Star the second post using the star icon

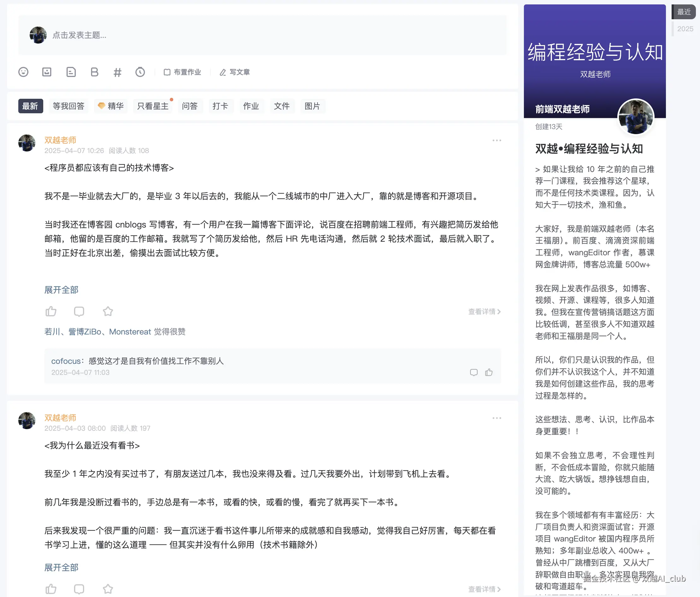[108, 588]
